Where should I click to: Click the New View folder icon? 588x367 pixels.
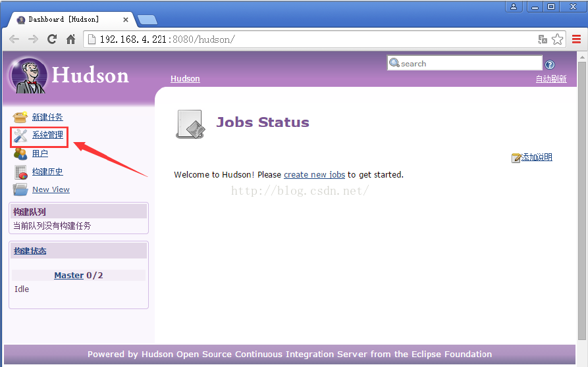20,190
